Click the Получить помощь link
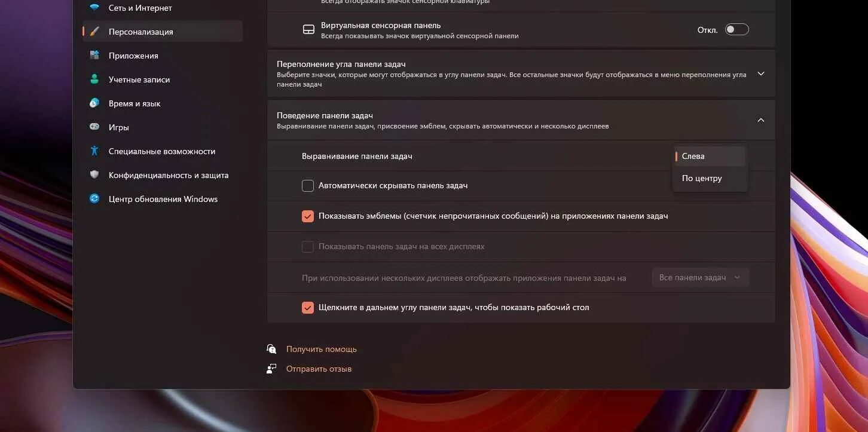The width and height of the screenshot is (868, 432). tap(321, 349)
